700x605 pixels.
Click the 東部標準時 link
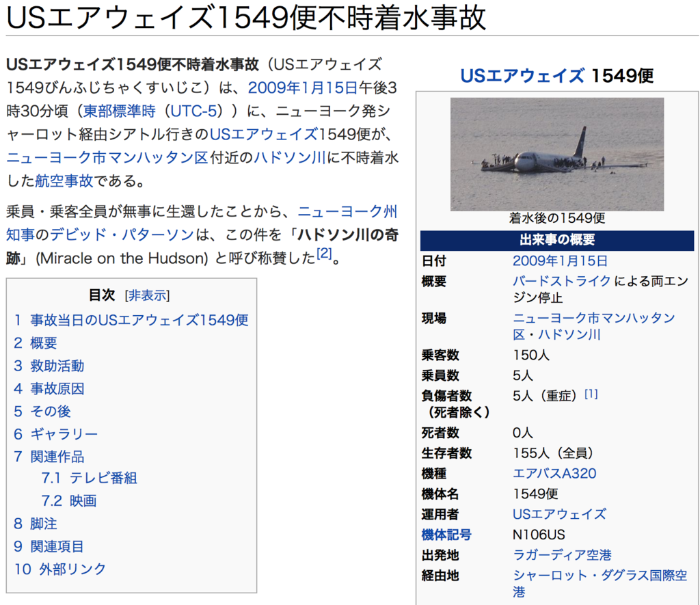(x=119, y=111)
